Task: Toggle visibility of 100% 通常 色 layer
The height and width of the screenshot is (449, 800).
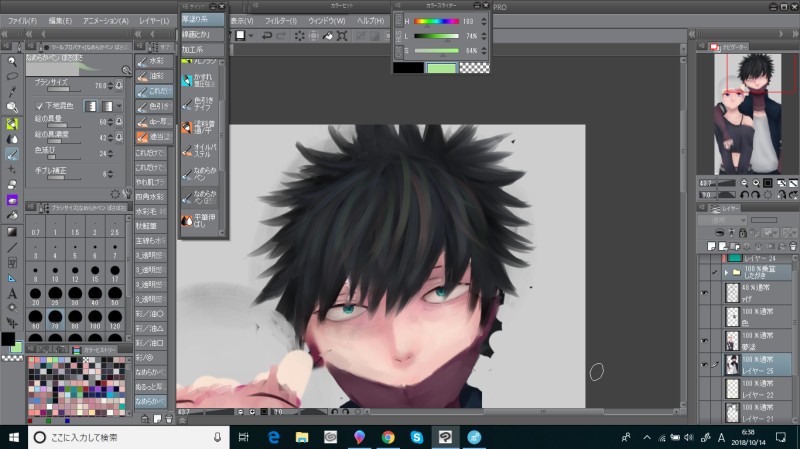Action: pyautogui.click(x=704, y=317)
